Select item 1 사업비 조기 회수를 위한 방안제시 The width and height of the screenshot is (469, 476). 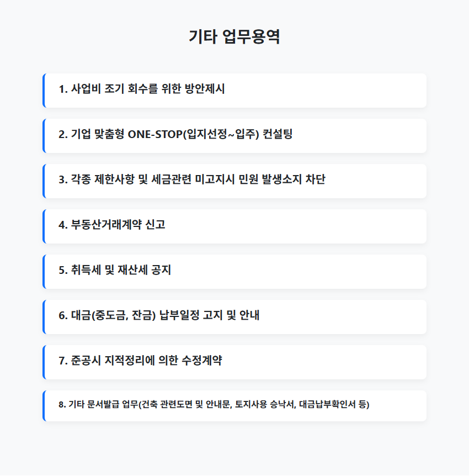point(234,91)
